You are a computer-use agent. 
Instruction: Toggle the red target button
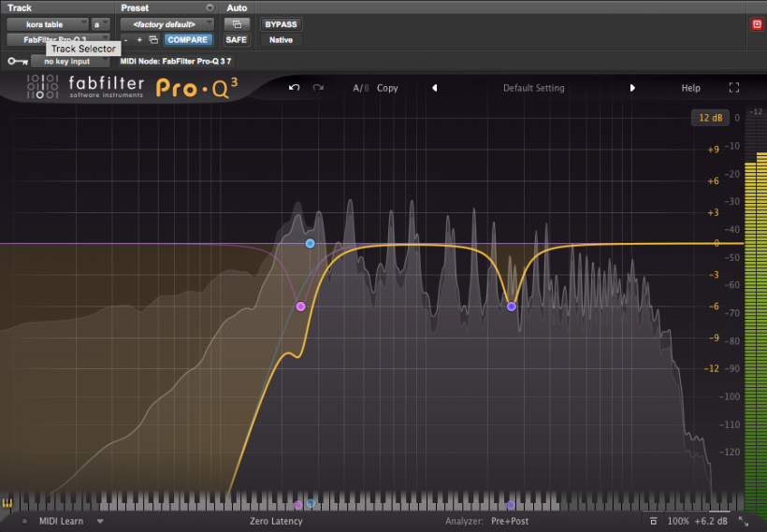757,24
